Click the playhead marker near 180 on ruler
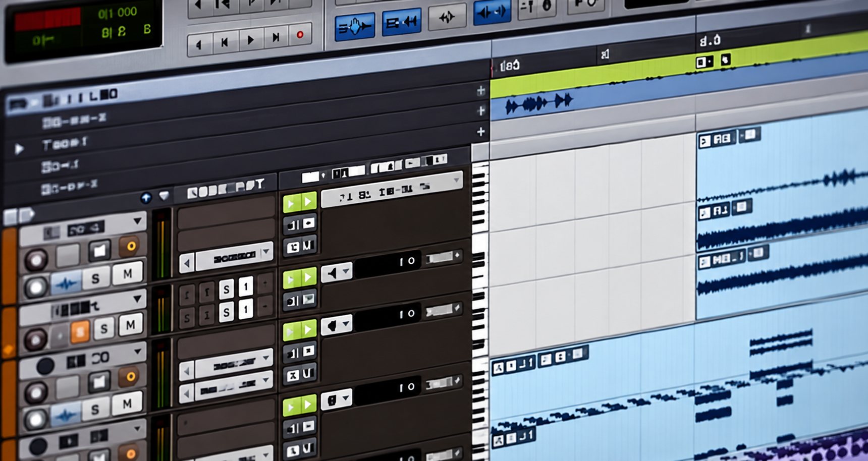Image resolution: width=868 pixels, height=461 pixels. pyautogui.click(x=493, y=68)
